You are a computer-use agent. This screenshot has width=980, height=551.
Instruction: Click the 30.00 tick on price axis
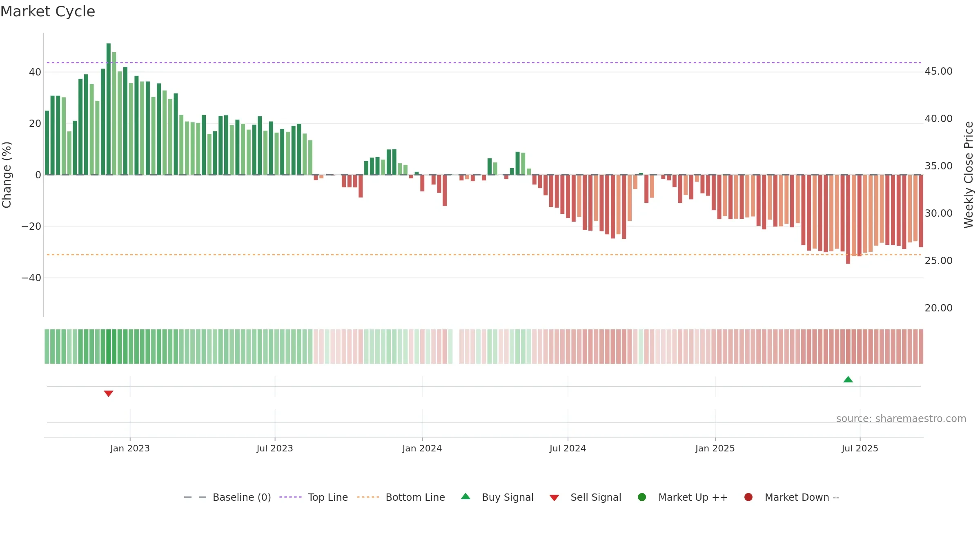point(938,213)
